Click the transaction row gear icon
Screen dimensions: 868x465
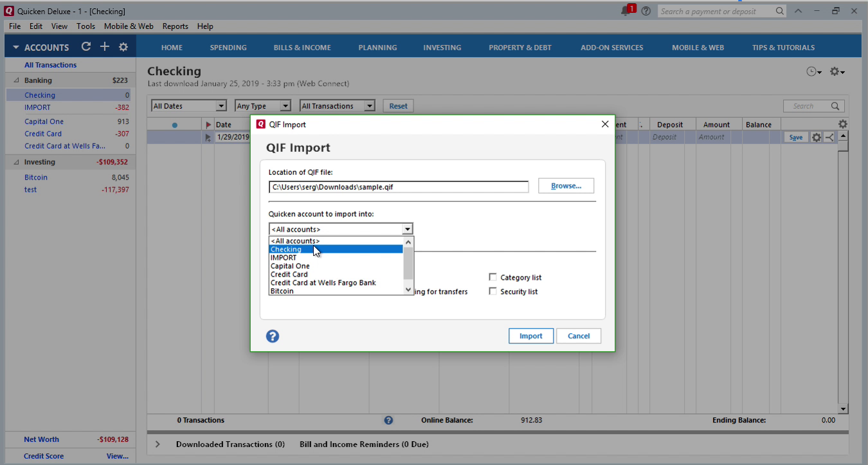coord(817,137)
